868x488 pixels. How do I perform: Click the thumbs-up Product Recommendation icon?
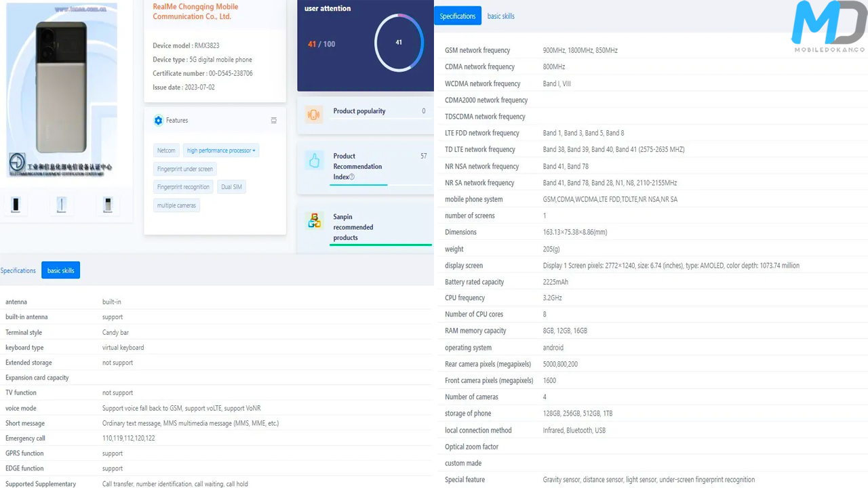pyautogui.click(x=314, y=161)
